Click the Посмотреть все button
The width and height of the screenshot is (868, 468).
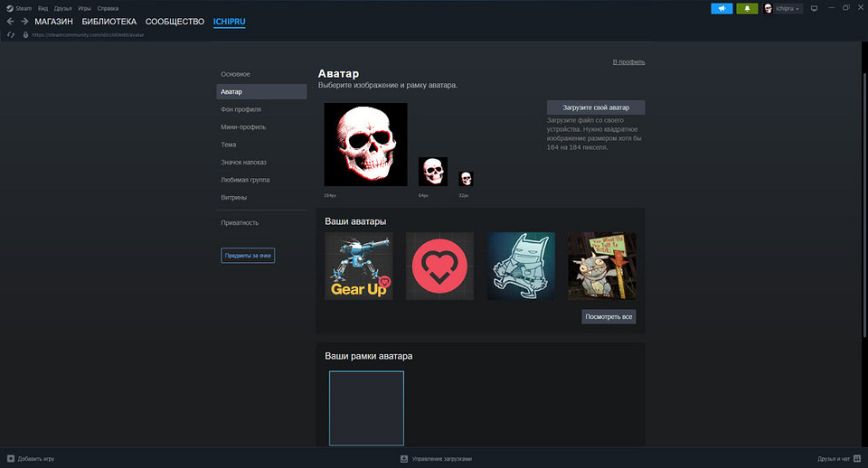pos(609,317)
